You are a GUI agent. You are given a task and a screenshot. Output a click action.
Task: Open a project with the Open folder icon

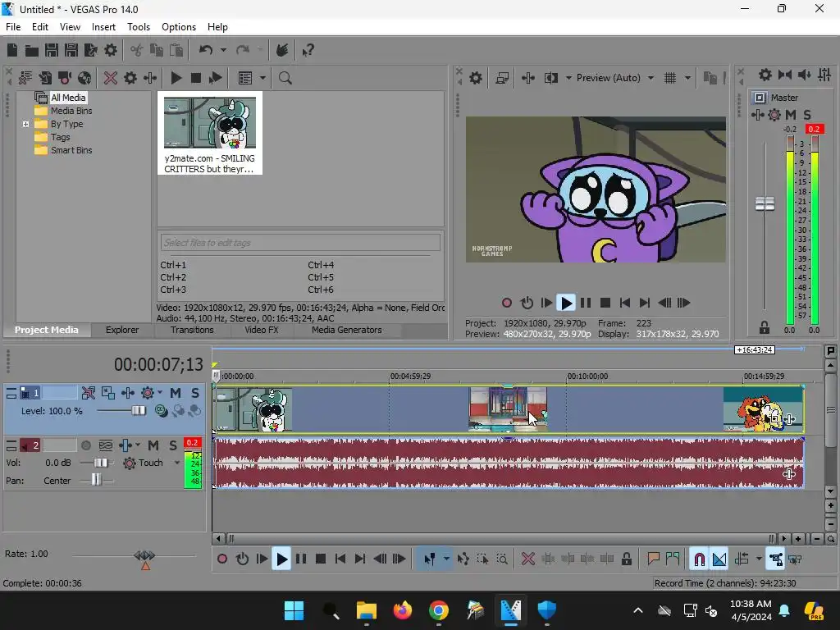pos(32,50)
